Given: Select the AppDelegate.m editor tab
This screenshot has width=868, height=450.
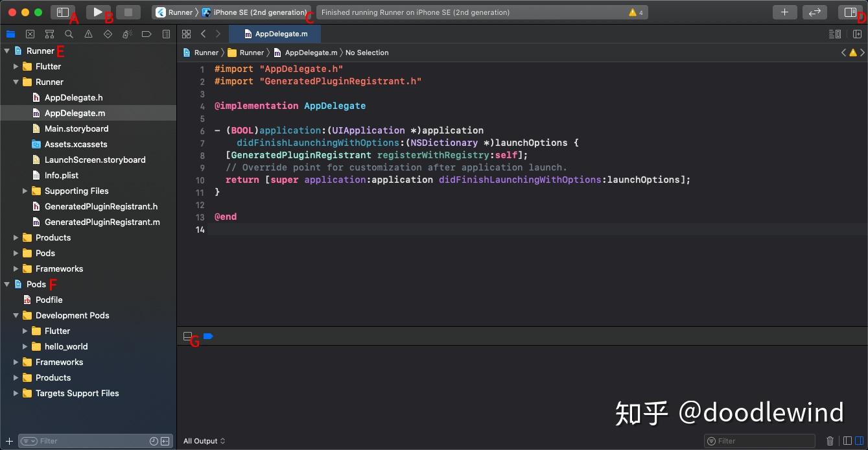Looking at the screenshot, I should 275,34.
